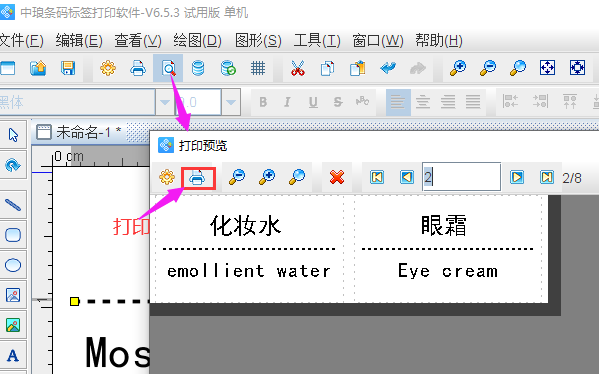The width and height of the screenshot is (599, 374).
Task: Click the blue undo arrow
Action: tap(388, 68)
